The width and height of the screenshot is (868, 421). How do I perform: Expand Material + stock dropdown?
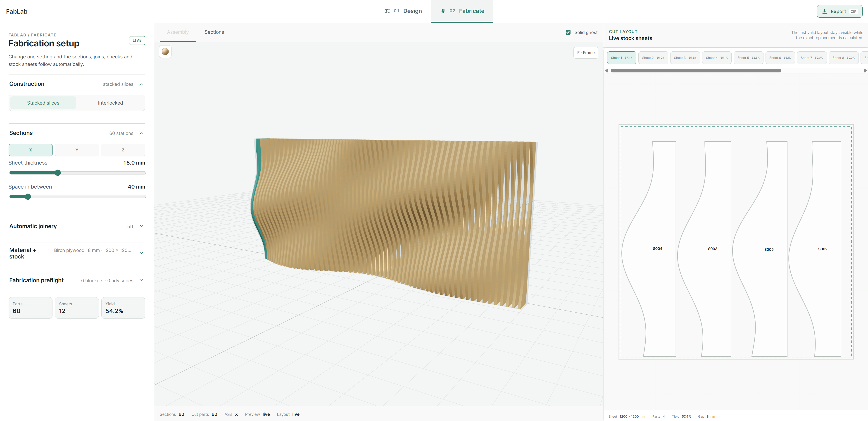[142, 253]
